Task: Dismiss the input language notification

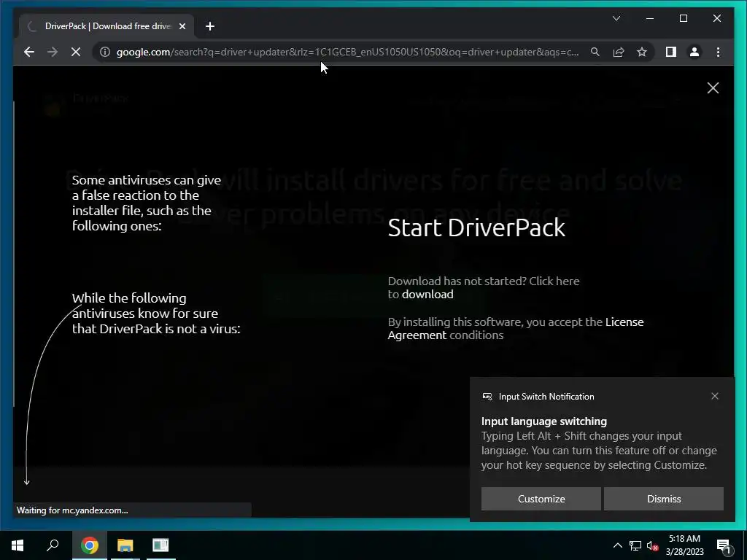Action: coord(664,499)
